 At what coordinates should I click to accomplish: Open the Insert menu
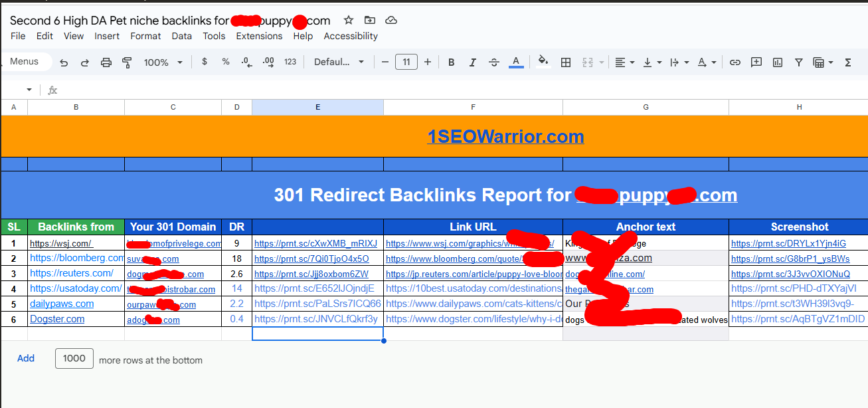(107, 36)
